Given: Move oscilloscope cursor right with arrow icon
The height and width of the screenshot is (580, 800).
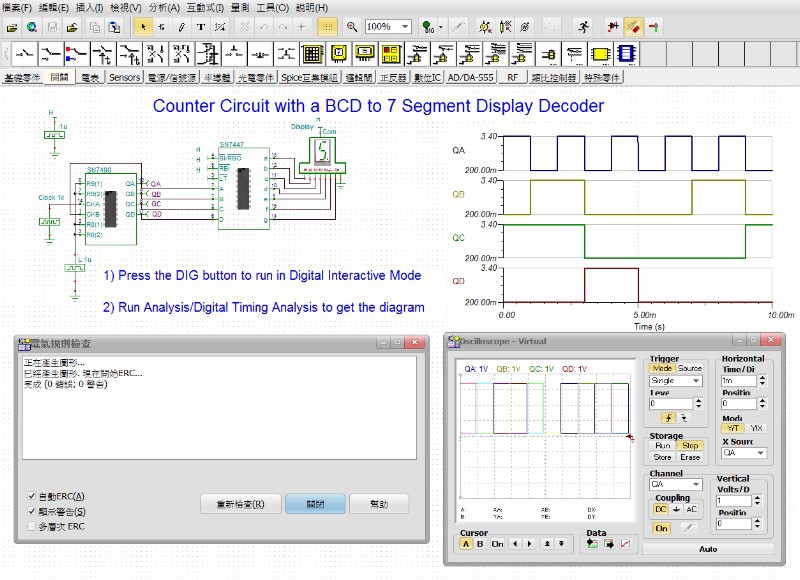Looking at the screenshot, I should pyautogui.click(x=530, y=544).
